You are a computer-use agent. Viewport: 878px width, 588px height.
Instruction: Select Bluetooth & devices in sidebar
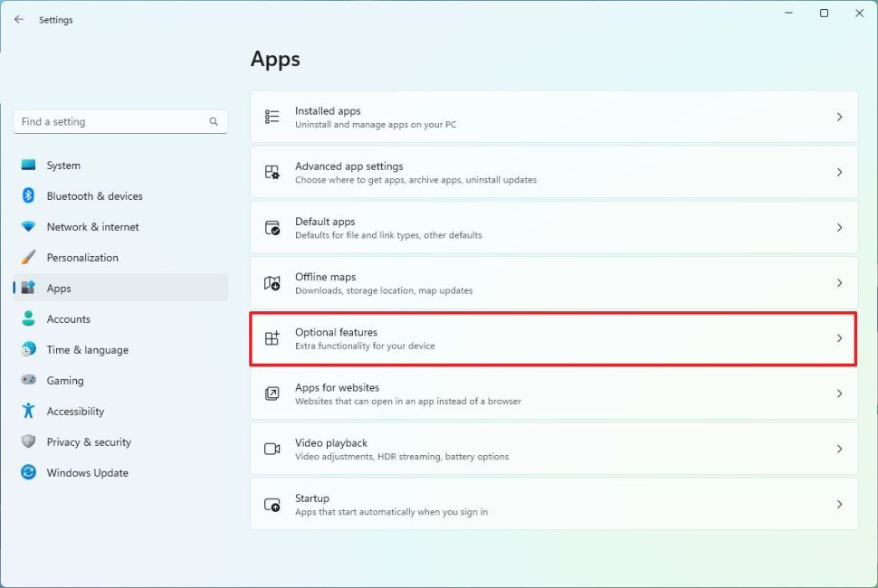[94, 196]
